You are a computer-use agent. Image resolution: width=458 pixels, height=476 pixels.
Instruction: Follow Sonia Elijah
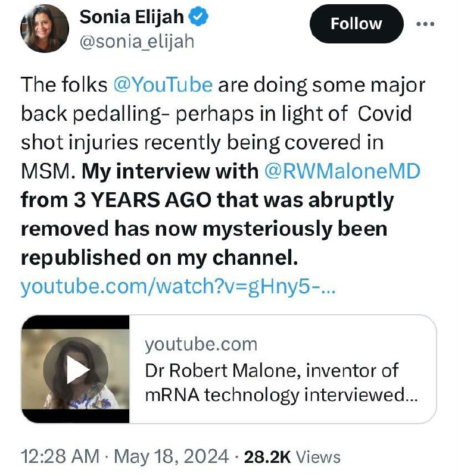click(x=356, y=24)
